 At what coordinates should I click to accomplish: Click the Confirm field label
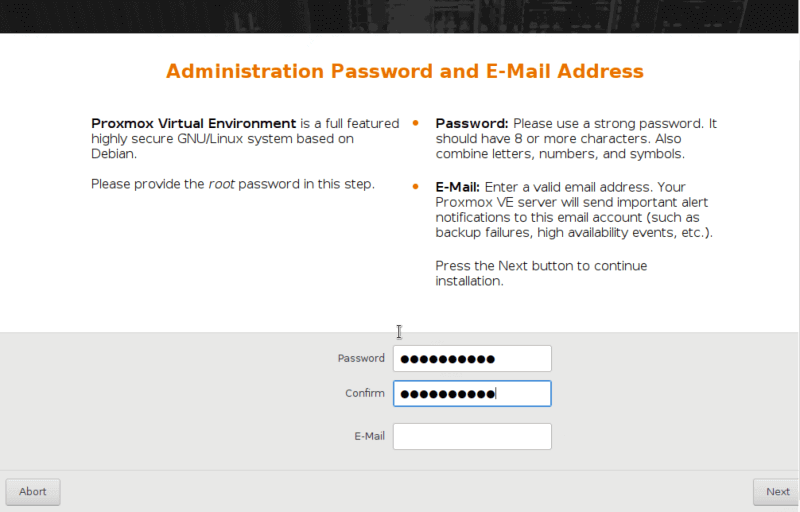365,394
